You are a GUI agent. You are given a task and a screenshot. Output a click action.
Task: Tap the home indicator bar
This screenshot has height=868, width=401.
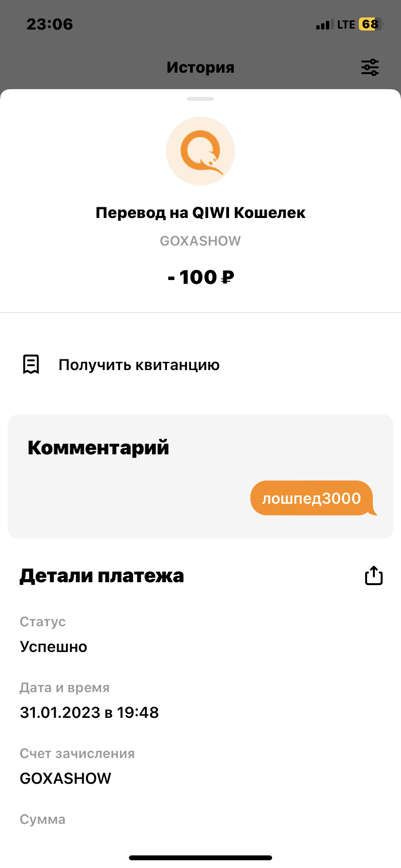pos(200,858)
